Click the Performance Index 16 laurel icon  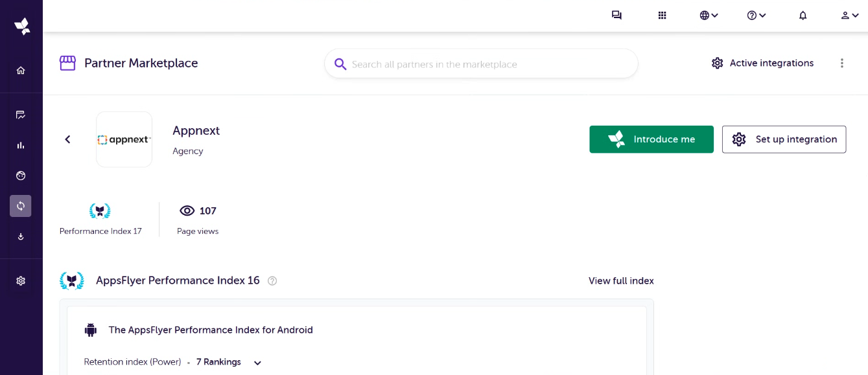72,280
